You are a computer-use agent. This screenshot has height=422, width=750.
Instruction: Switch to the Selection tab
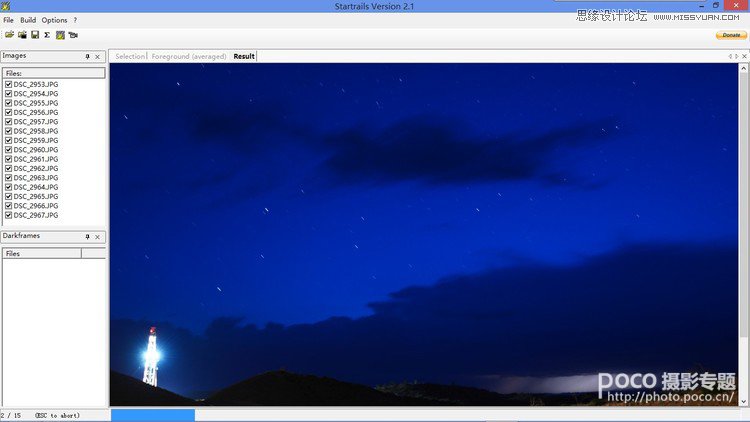click(x=130, y=56)
